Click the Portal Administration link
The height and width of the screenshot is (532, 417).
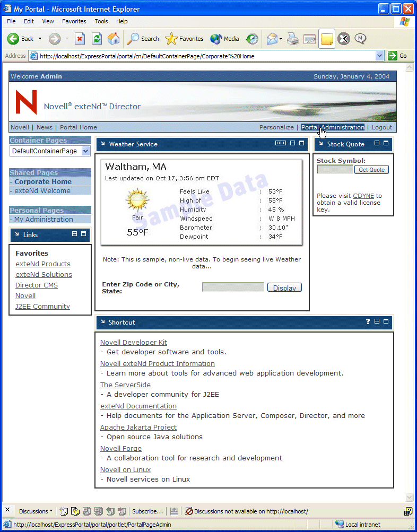[333, 127]
